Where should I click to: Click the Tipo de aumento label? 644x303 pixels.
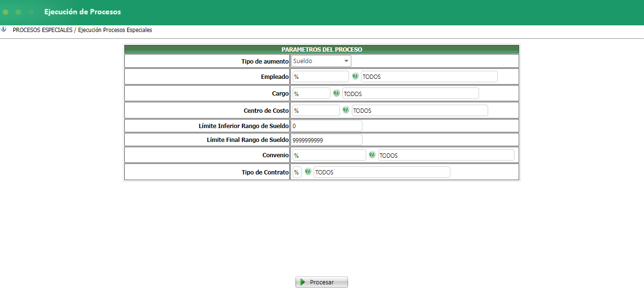265,62
